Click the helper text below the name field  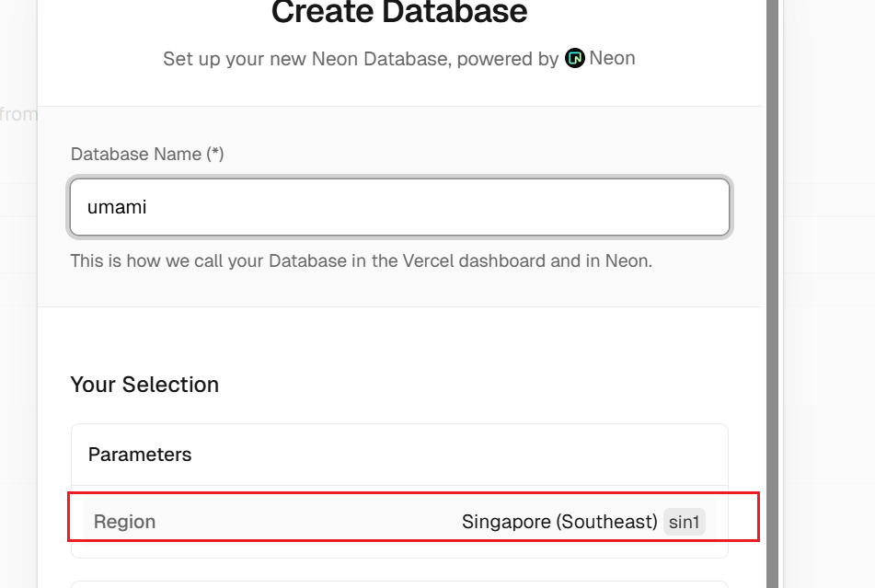coord(361,260)
